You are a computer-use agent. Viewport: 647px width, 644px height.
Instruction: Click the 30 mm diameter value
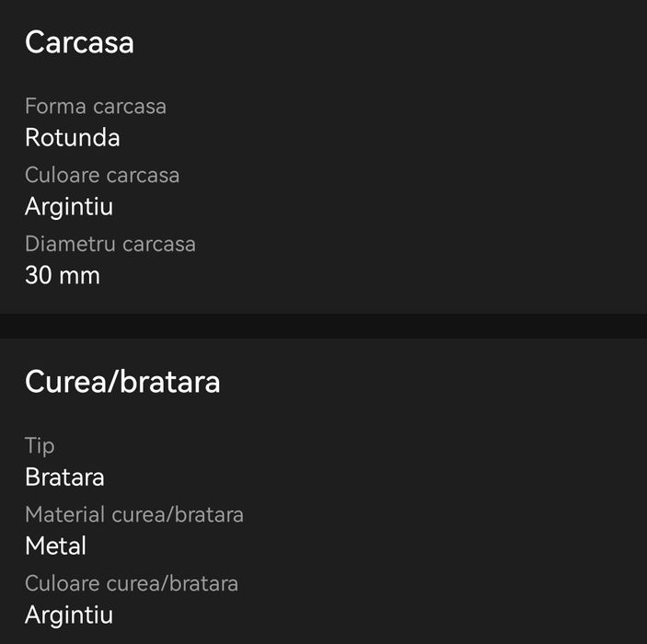[62, 275]
